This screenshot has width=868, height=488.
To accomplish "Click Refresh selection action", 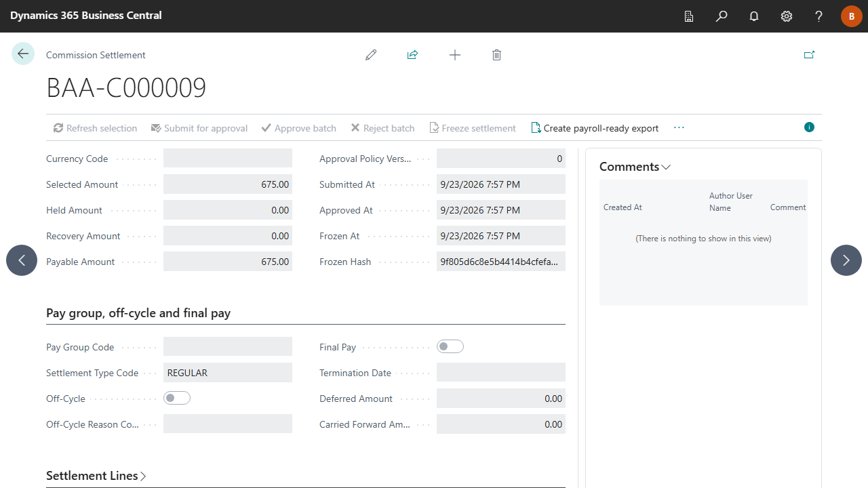I will [x=96, y=128].
